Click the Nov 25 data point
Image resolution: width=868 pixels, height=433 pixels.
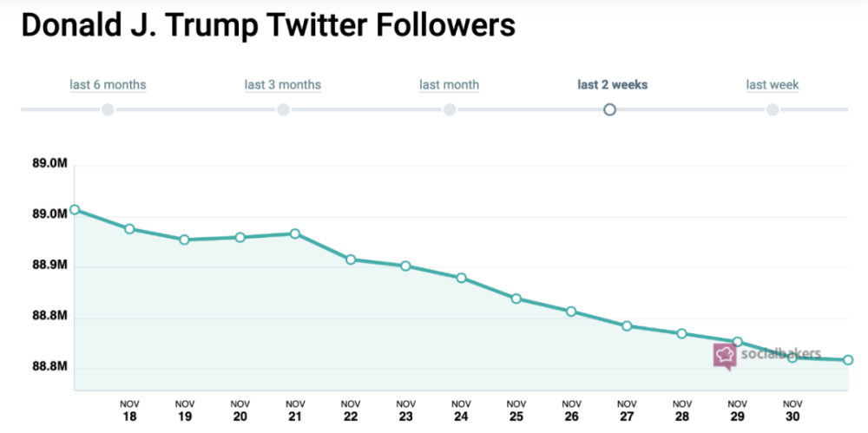516,299
